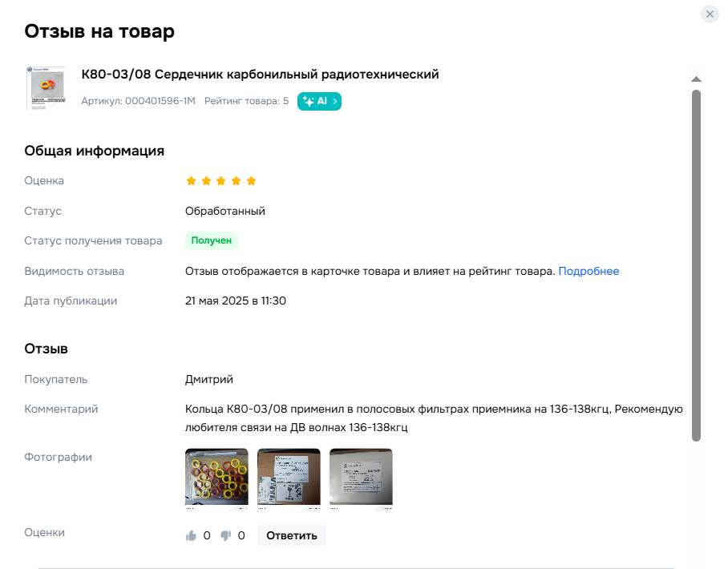
Task: Click the buyer name Дмитрий
Action: pos(209,379)
